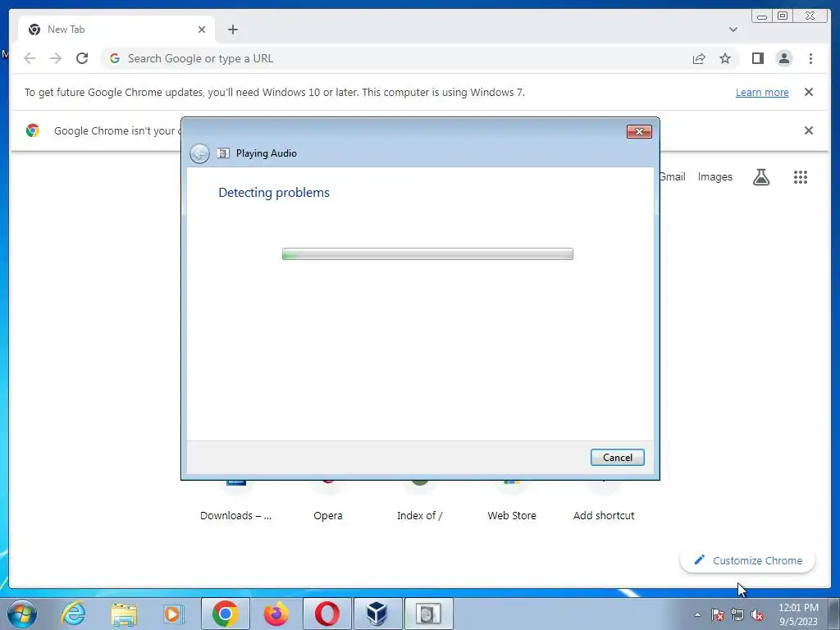
Task: Go forward in Chrome
Action: tap(56, 58)
